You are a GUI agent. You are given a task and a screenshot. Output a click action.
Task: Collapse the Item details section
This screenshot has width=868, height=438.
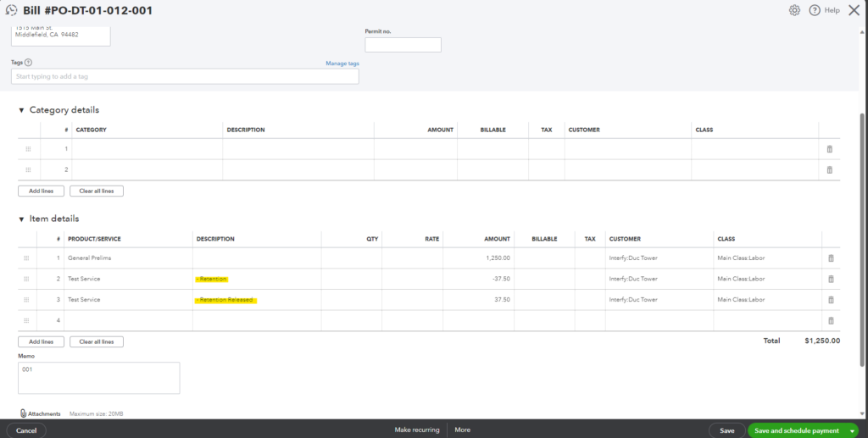click(21, 219)
